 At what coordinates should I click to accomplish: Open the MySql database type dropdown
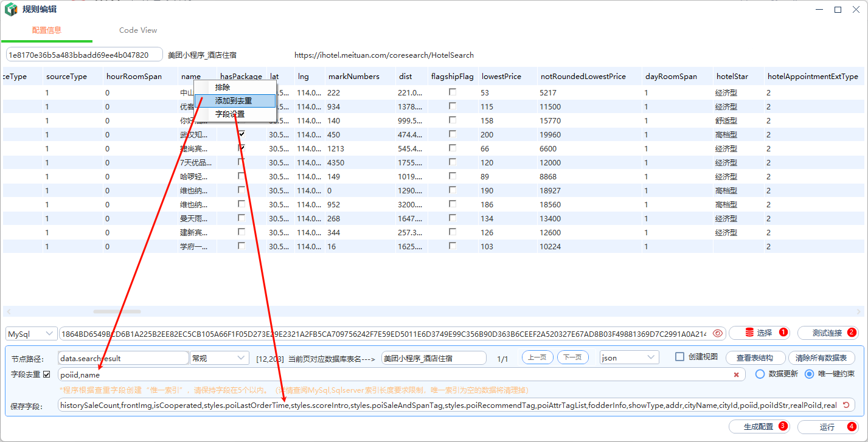[32, 334]
